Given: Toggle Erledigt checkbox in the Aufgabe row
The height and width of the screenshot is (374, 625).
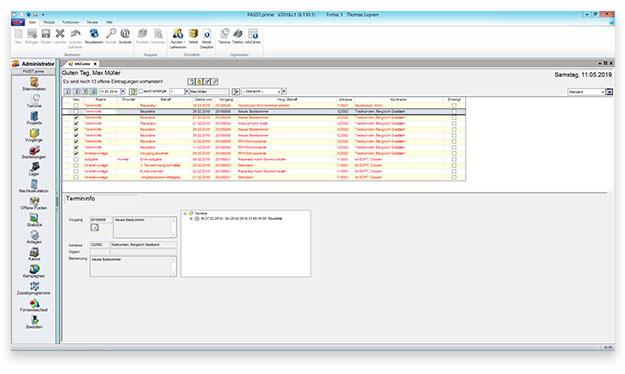Looking at the screenshot, I should [x=454, y=159].
